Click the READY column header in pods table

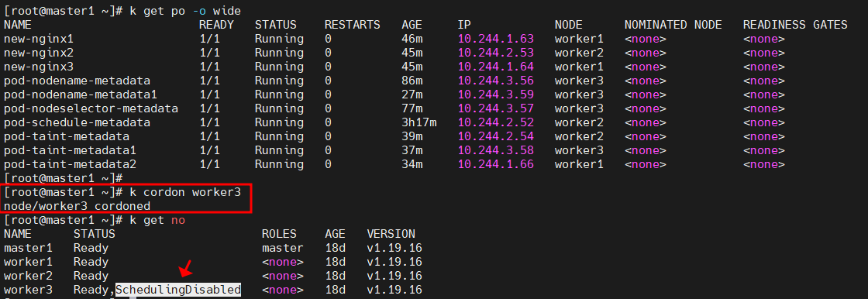click(216, 25)
